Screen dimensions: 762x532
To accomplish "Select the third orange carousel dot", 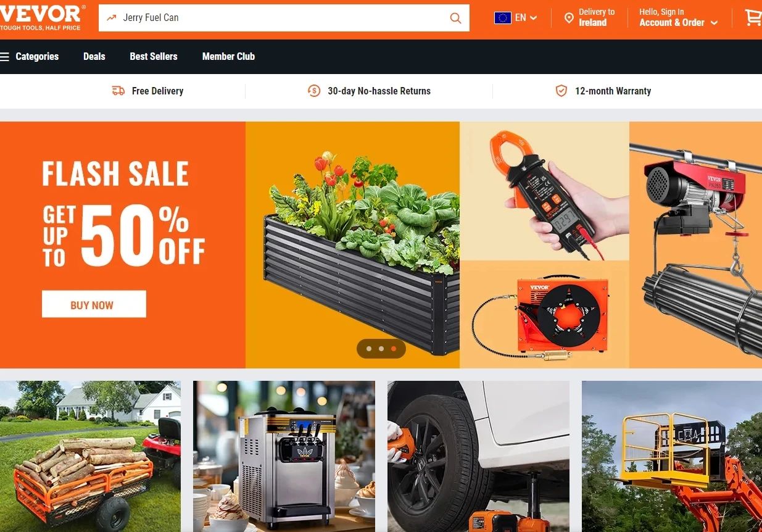I will pyautogui.click(x=394, y=349).
